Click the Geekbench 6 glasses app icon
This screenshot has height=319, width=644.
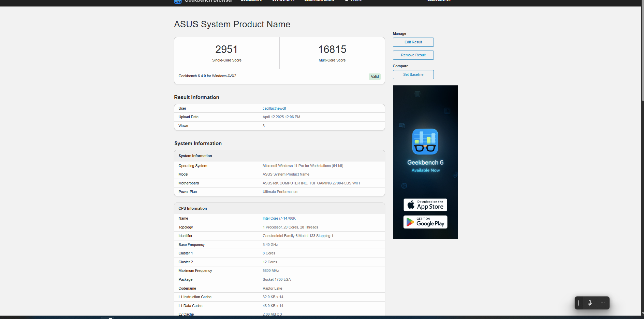point(425,142)
